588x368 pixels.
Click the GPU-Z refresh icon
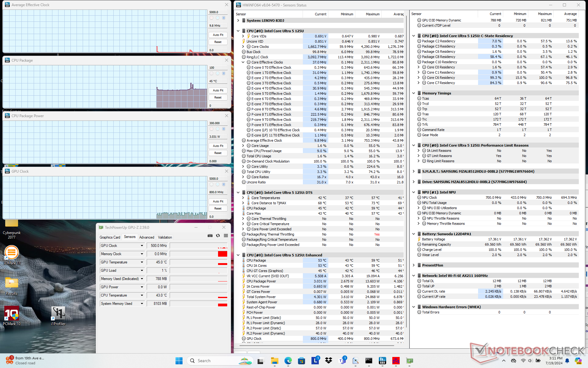218,236
